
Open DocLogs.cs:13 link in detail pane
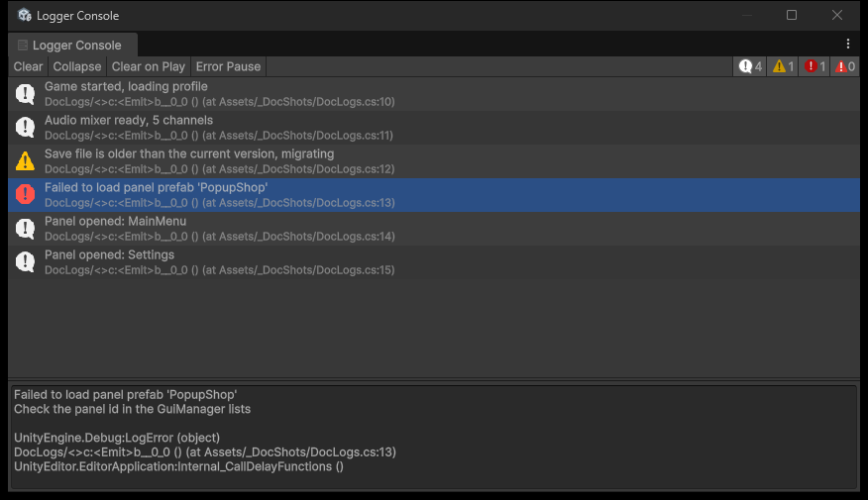pyautogui.click(x=205, y=452)
